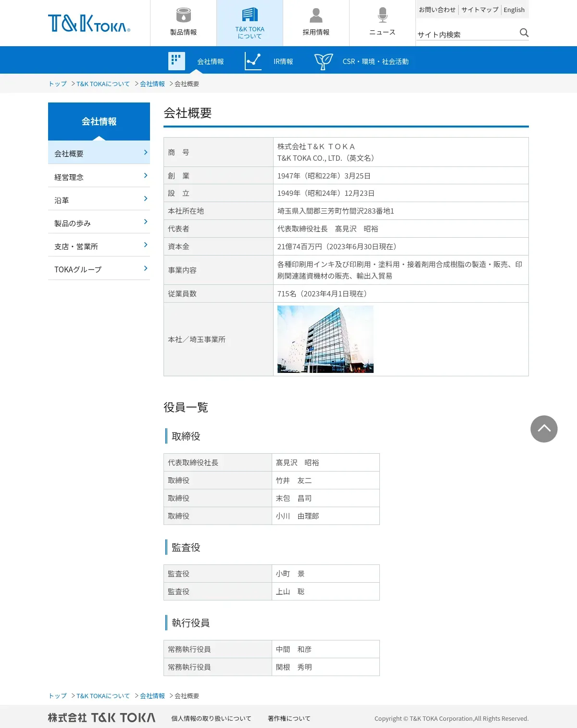Click サイトマップ link
Image resolution: width=577 pixels, height=728 pixels.
pyautogui.click(x=480, y=10)
